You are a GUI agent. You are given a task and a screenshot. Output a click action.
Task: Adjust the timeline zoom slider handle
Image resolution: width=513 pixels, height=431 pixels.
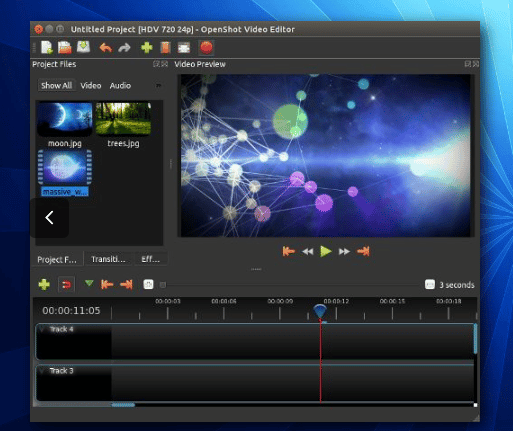click(163, 285)
